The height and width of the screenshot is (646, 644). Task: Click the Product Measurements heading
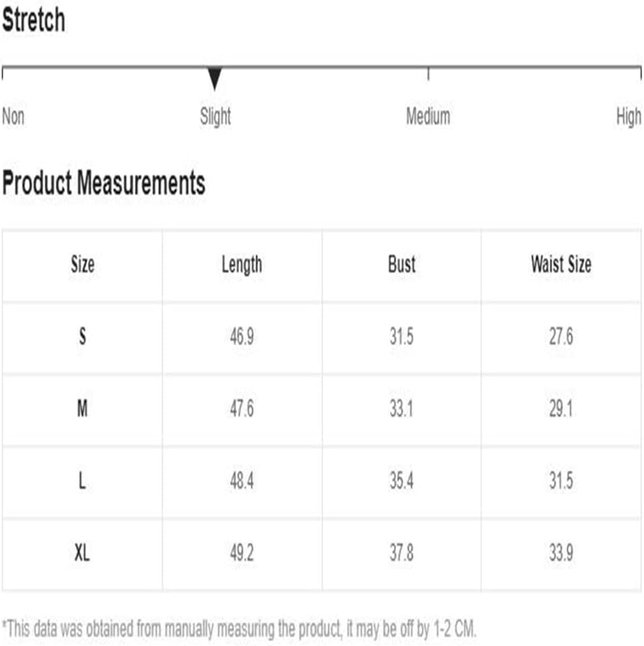pyautogui.click(x=104, y=183)
